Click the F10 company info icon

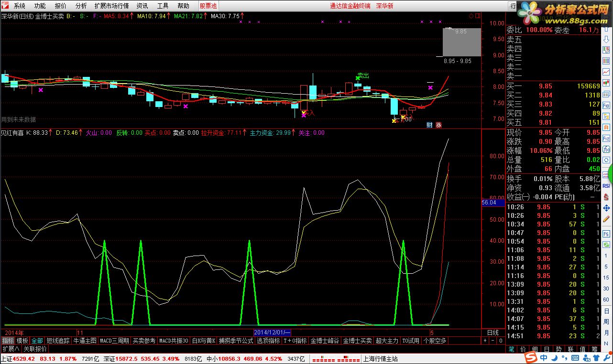606,105
